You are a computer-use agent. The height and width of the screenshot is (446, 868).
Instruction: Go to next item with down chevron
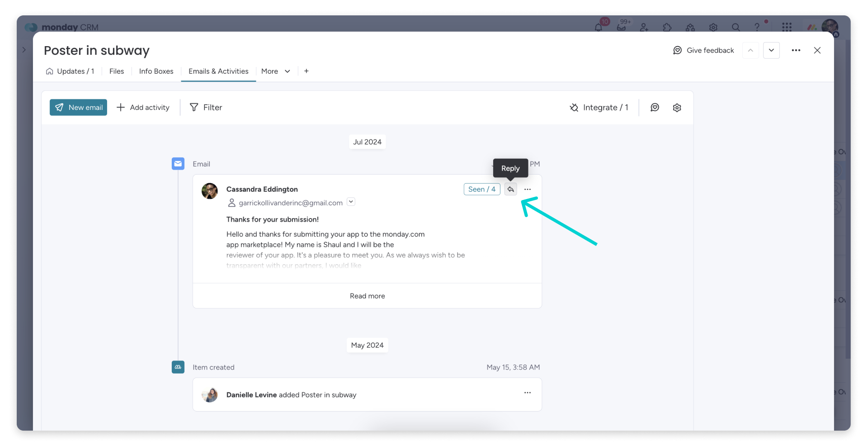pos(771,50)
